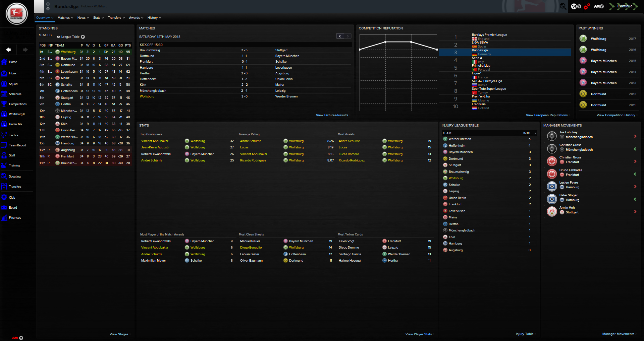Open View Fixtures/Results link
Viewport: 644px width, 341px height.
tap(332, 115)
